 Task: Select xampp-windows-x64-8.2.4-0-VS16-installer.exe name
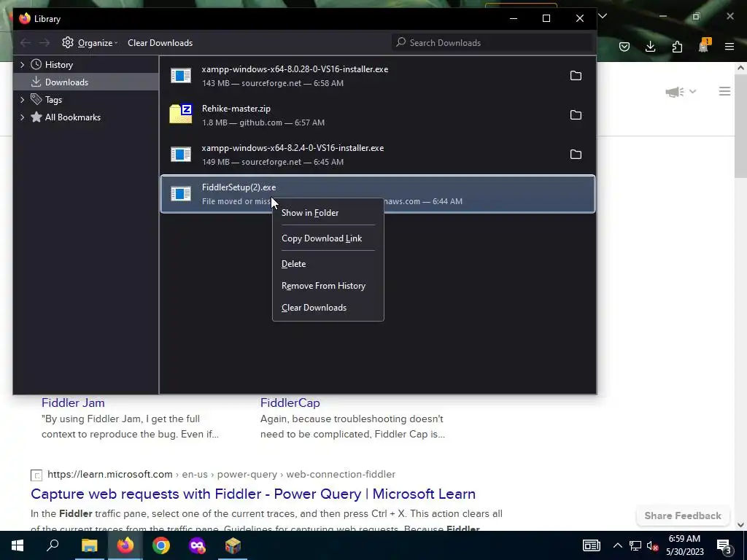pos(293,148)
